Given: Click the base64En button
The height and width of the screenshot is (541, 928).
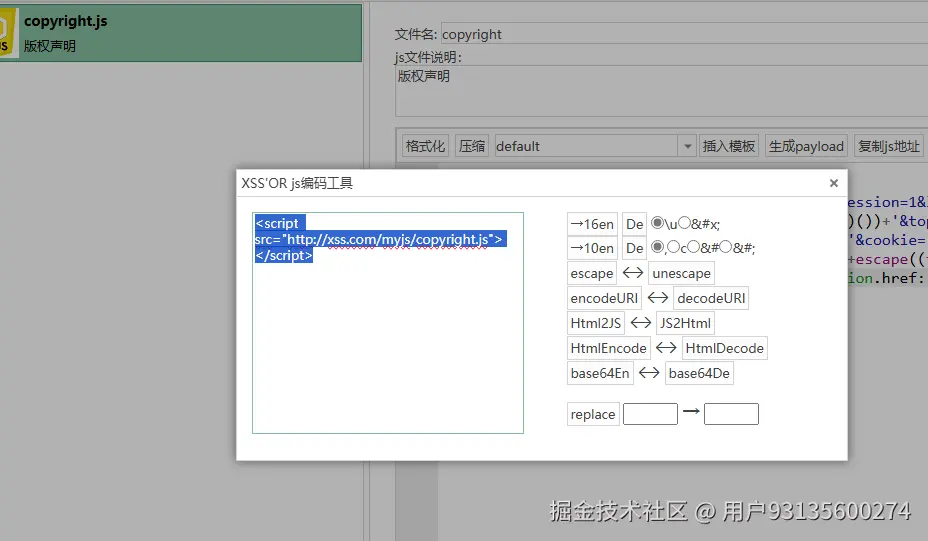Looking at the screenshot, I should coord(600,373).
